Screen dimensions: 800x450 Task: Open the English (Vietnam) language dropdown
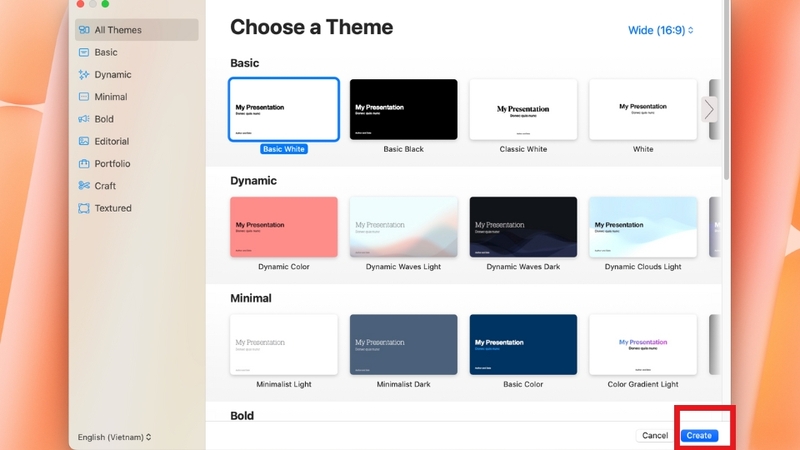pyautogui.click(x=114, y=437)
